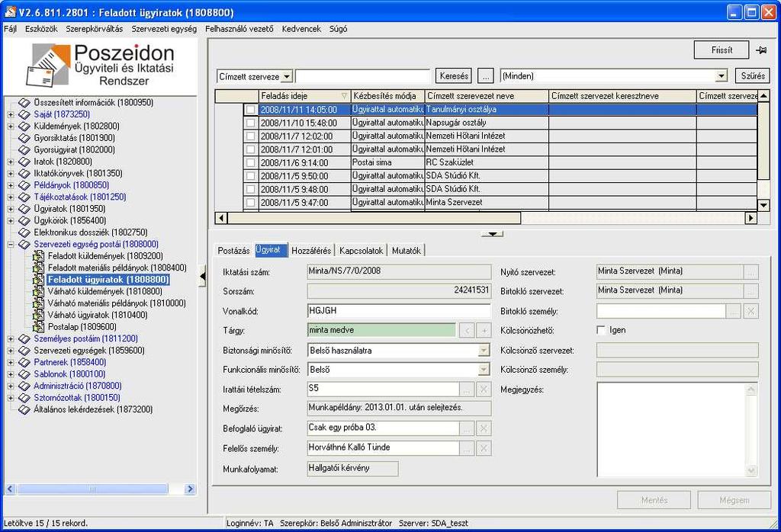Open the Címzett szerveze search field dropdown
The height and width of the screenshot is (532, 781).
click(287, 77)
